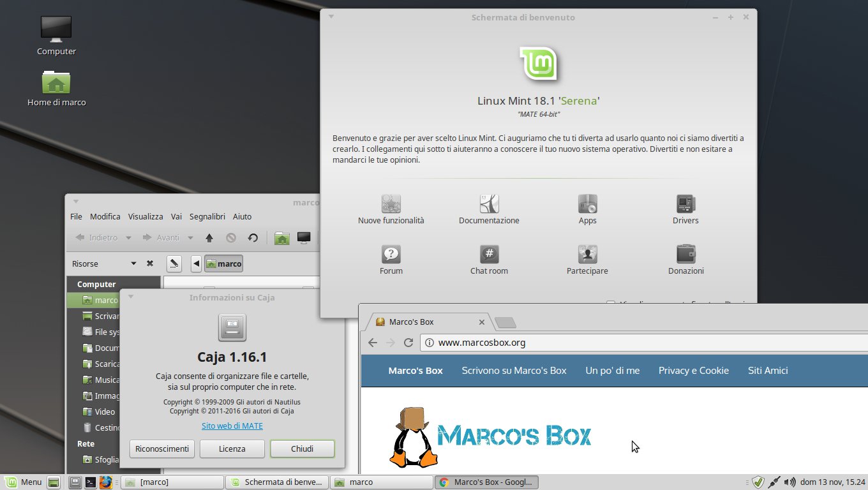This screenshot has height=490, width=868.
Task: Open the File menu in Caja
Action: pos(76,217)
